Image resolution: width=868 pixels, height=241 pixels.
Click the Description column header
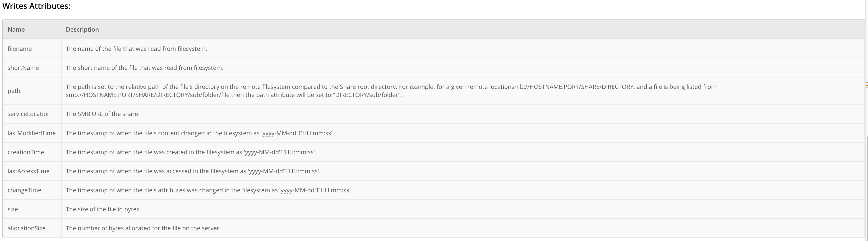82,29
